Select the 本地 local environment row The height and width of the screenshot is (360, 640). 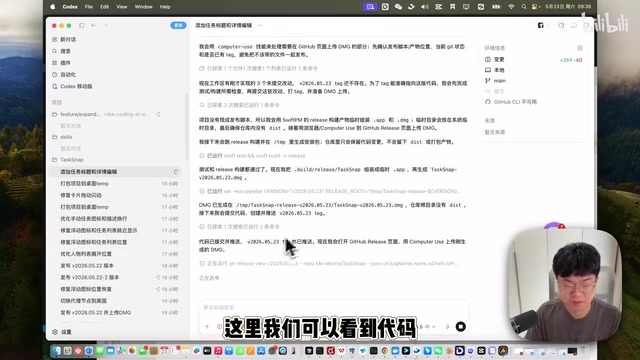tap(494, 70)
